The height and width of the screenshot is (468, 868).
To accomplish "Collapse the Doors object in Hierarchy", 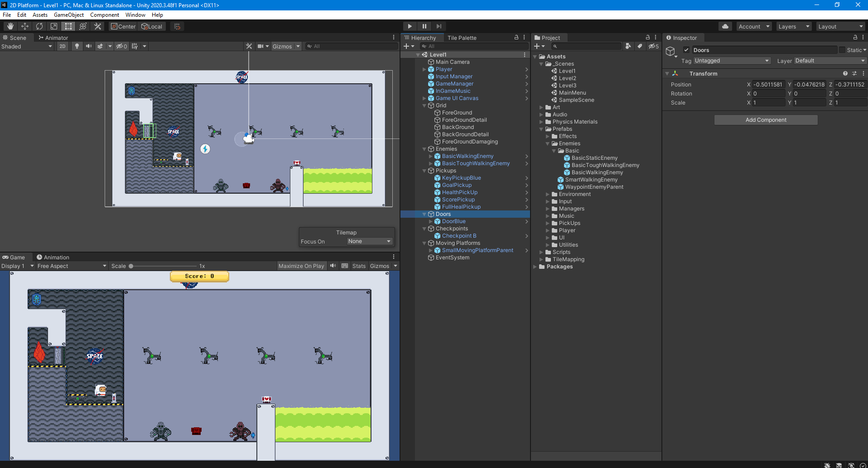I will (x=424, y=214).
